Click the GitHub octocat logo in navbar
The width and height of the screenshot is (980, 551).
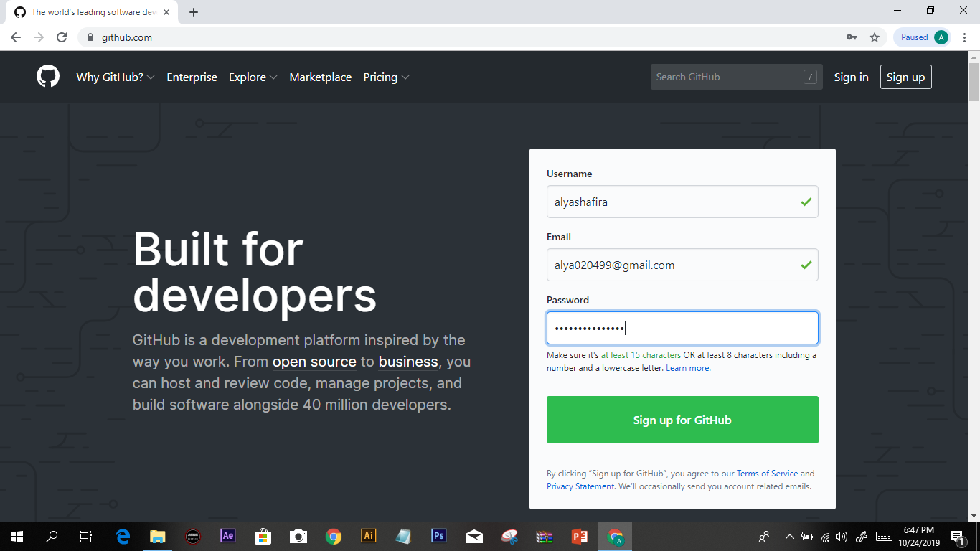[x=48, y=77]
